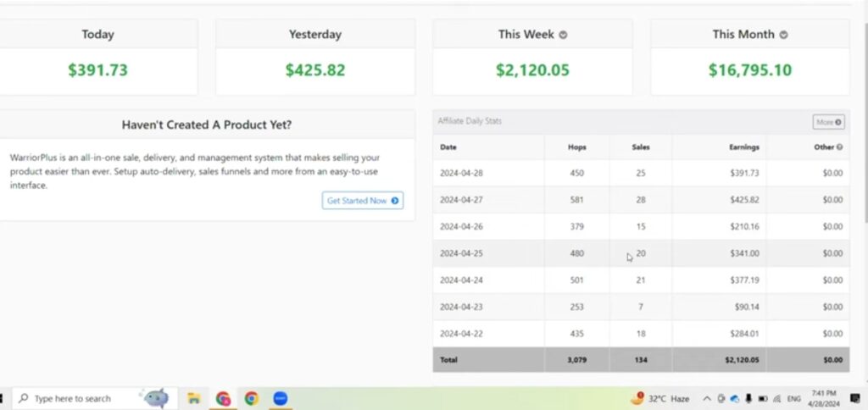Click the Get Started Now button
Viewport: 868px width, 410px height.
362,201
